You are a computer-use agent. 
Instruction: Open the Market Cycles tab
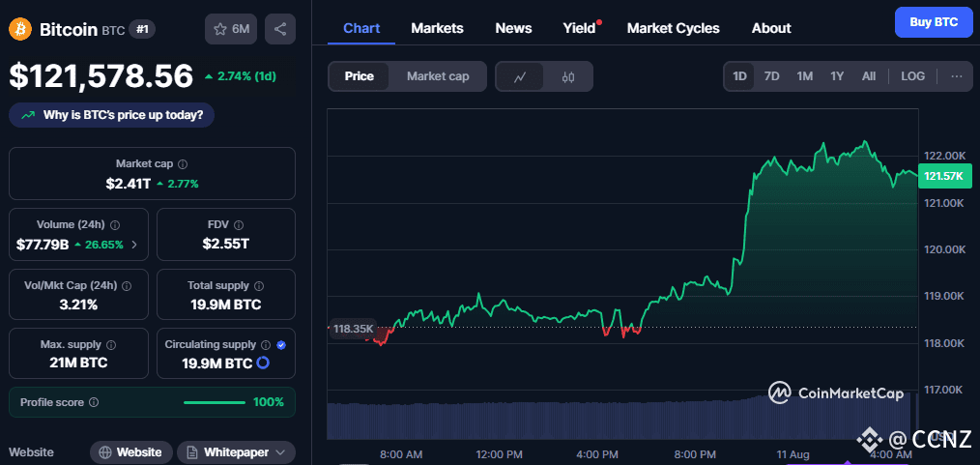(x=673, y=28)
